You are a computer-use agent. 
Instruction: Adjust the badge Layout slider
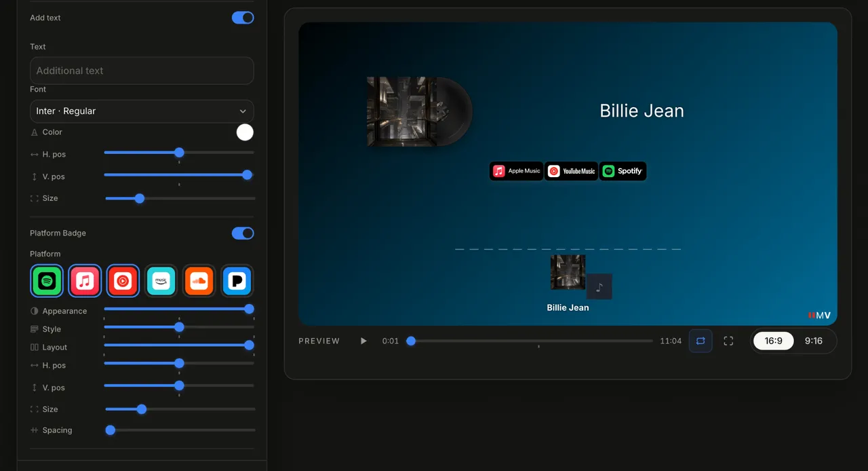pyautogui.click(x=179, y=345)
